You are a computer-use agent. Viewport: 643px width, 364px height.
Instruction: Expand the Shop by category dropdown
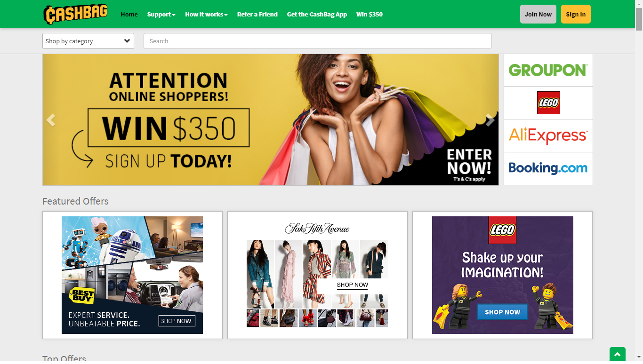point(88,41)
